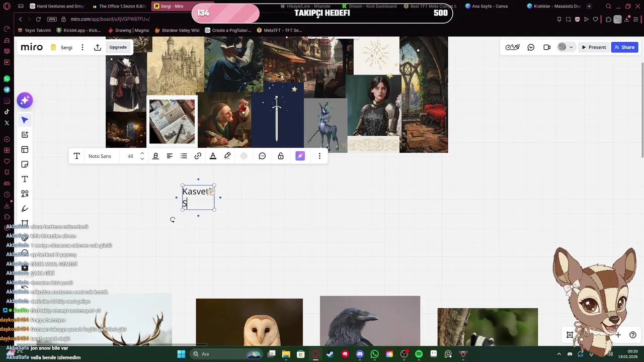Click the blue Share button

click(x=624, y=47)
